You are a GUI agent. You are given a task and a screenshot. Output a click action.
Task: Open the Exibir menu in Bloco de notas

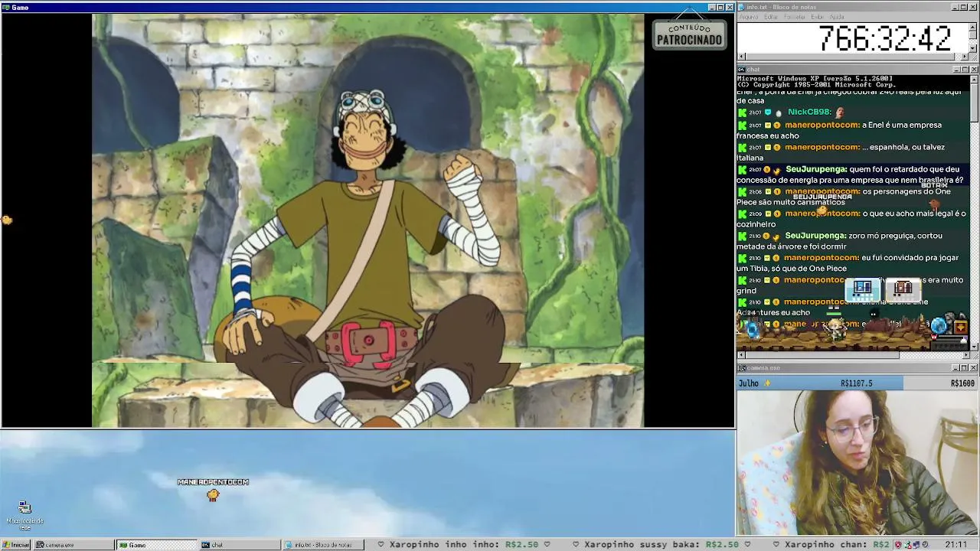coord(818,17)
